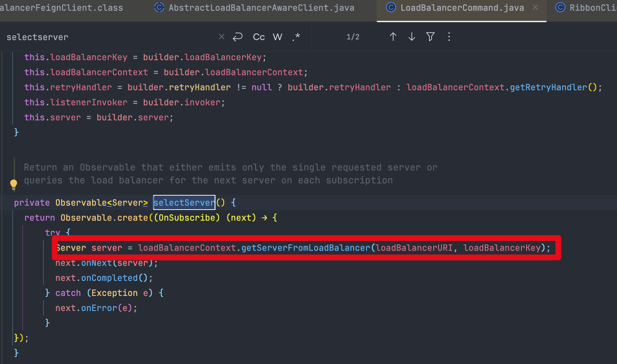Screen dimensions: 617x364
Task: Toggle Words search option
Action: 278,37
